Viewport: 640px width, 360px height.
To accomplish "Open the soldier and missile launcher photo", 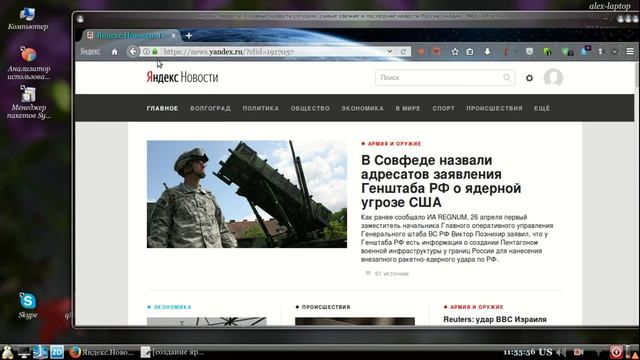I will [x=247, y=194].
